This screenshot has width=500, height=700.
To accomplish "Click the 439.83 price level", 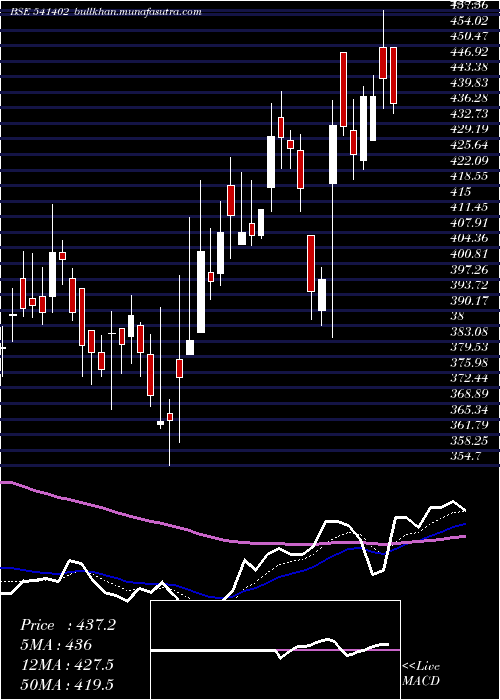I will 470,83.
